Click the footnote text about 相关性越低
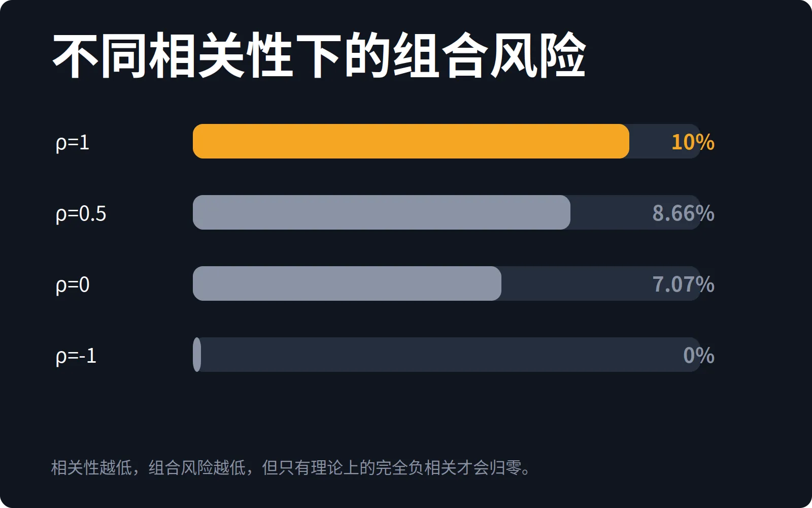812x508 pixels. point(291,467)
